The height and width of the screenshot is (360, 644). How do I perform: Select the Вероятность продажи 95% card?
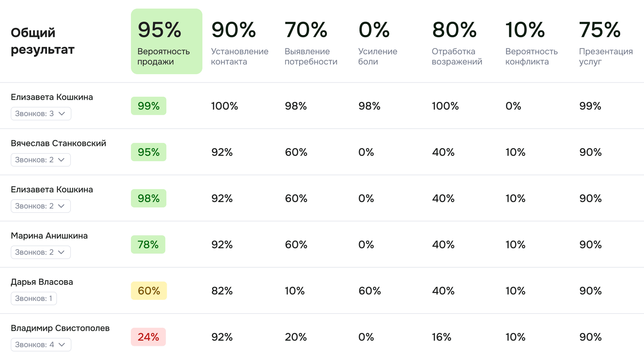pyautogui.click(x=166, y=41)
